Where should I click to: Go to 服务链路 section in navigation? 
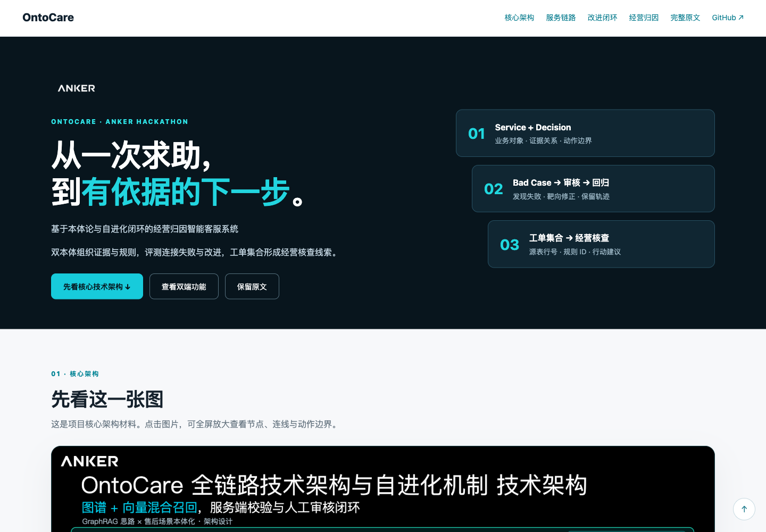561,18
